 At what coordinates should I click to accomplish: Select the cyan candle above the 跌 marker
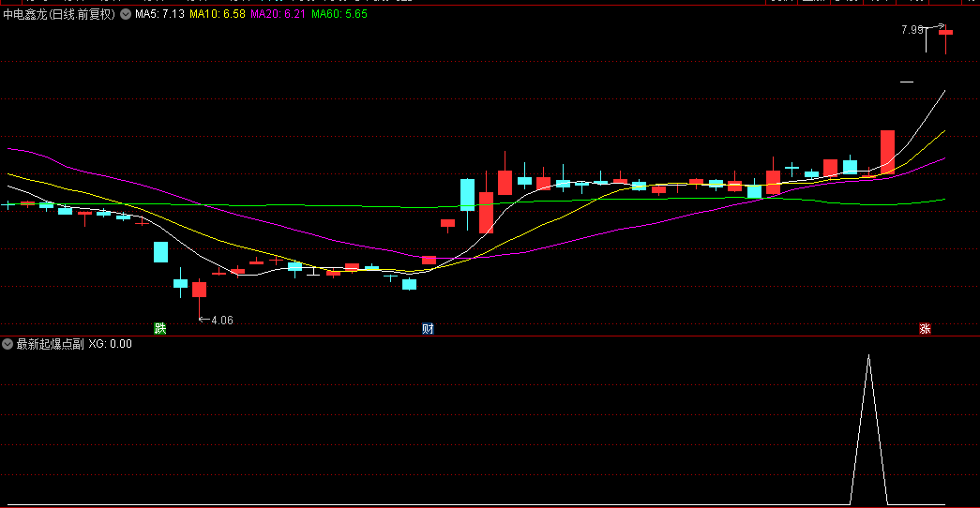tap(160, 252)
